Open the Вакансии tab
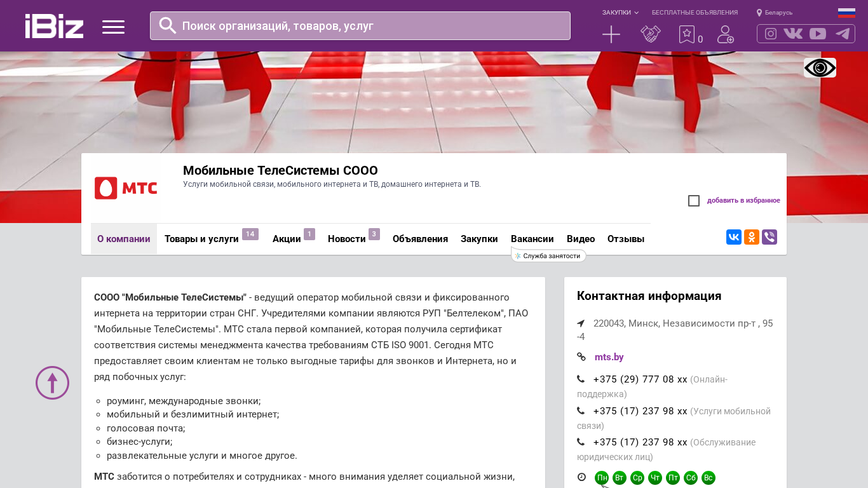 tap(532, 239)
